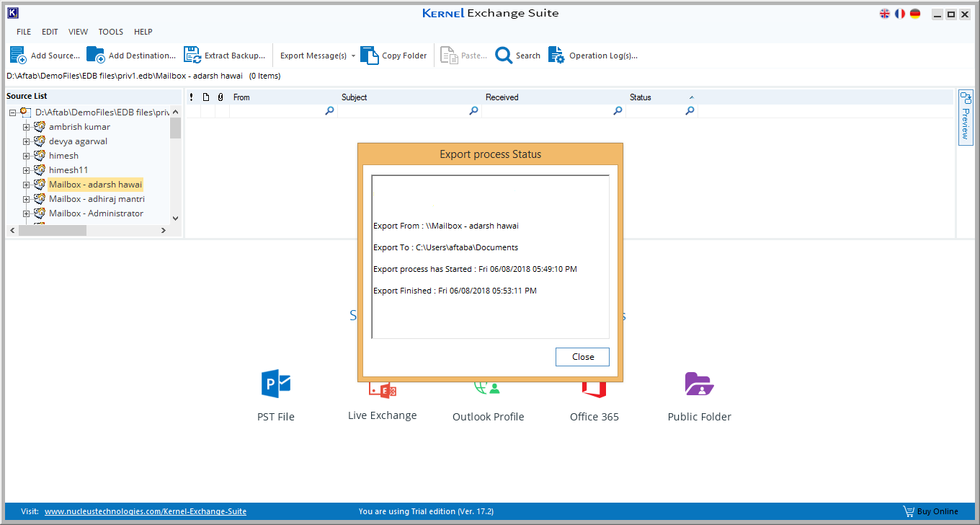
Task: Open Operation Log(s) icon
Action: pyautogui.click(x=556, y=55)
